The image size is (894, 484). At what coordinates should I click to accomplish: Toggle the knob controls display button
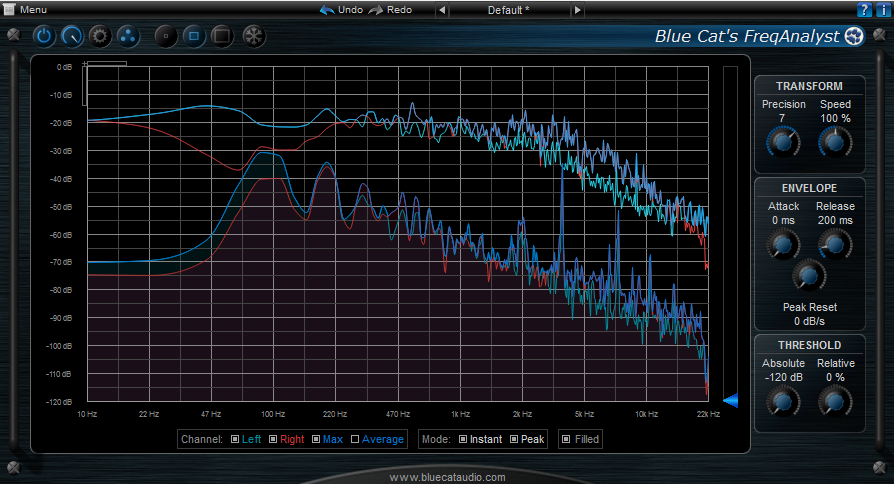coord(72,36)
